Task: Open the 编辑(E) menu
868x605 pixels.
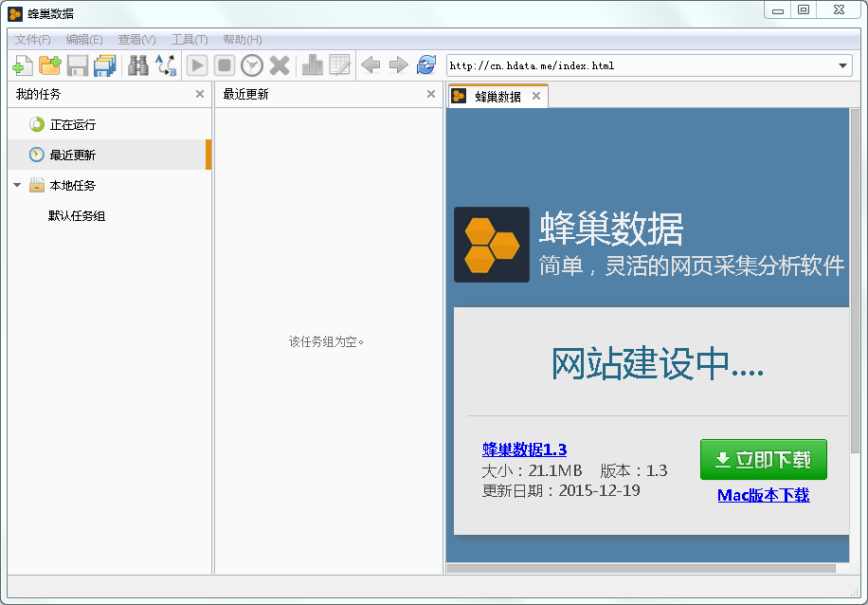Action: coord(84,40)
